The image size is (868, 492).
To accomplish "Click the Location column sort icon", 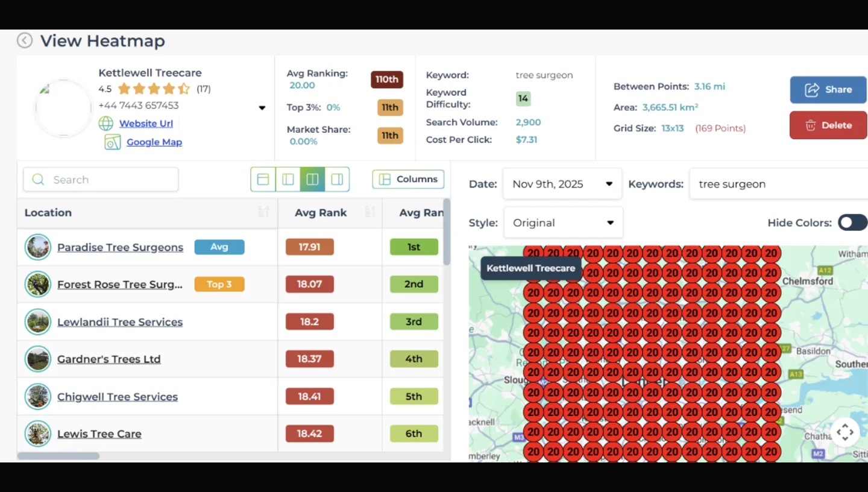I will tap(263, 212).
